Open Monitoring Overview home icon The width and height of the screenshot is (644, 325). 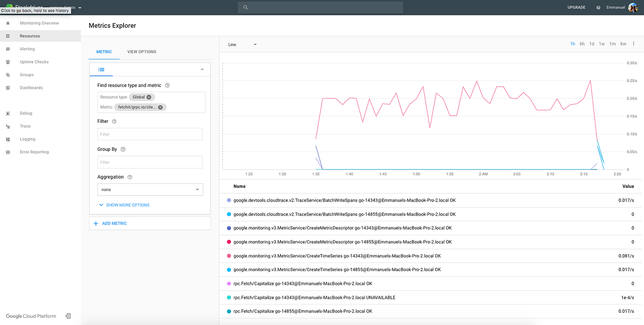tap(8, 23)
